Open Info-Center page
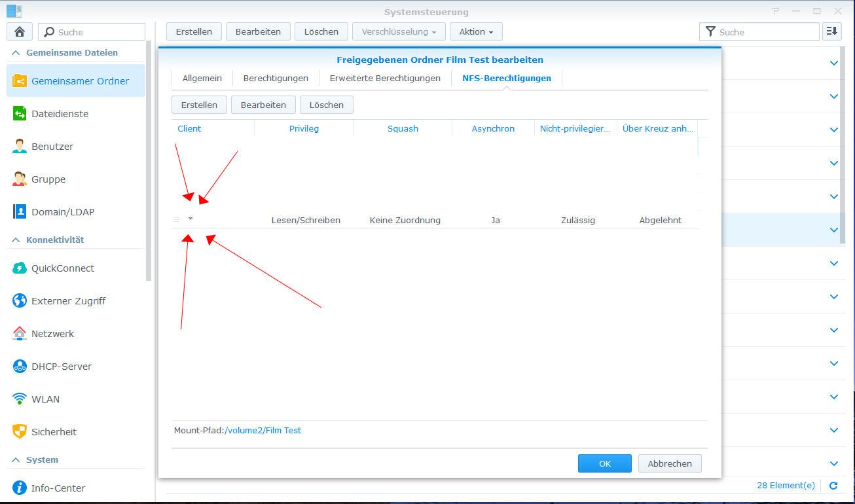855x504 pixels. click(x=76, y=488)
